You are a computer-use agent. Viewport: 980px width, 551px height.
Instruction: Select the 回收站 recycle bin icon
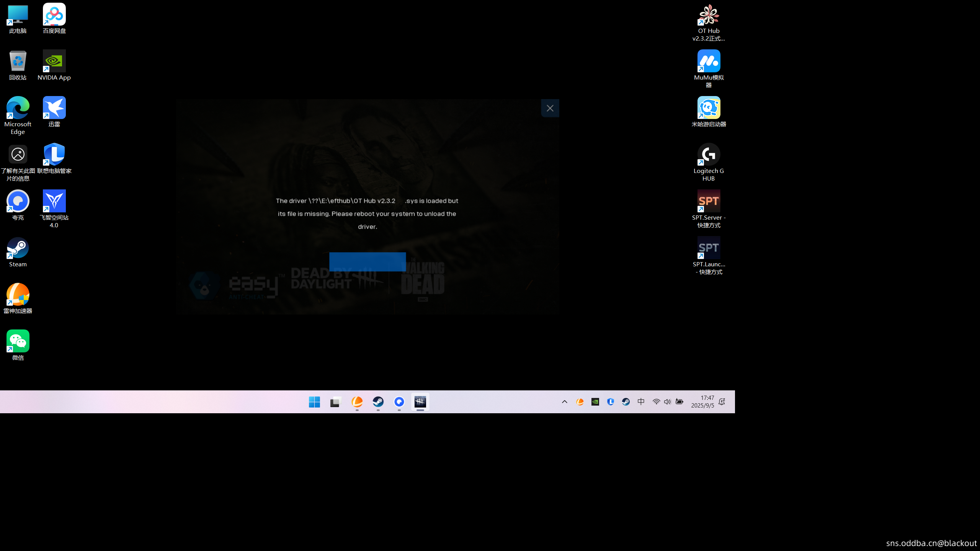pos(18,65)
